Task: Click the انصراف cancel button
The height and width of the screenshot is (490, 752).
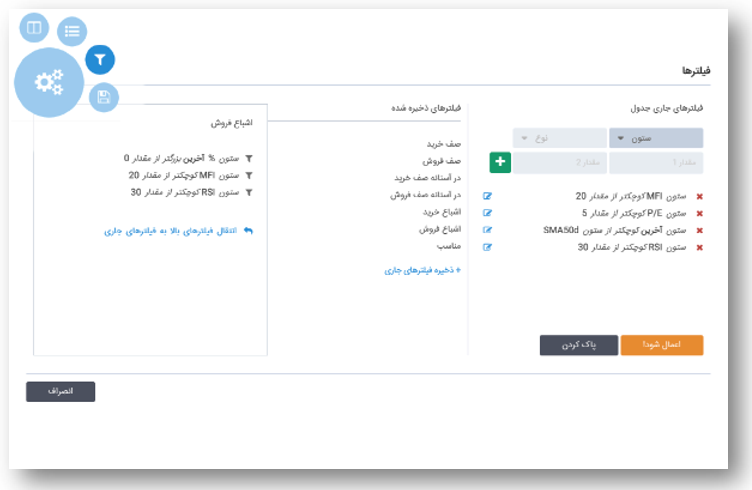Action: [60, 392]
